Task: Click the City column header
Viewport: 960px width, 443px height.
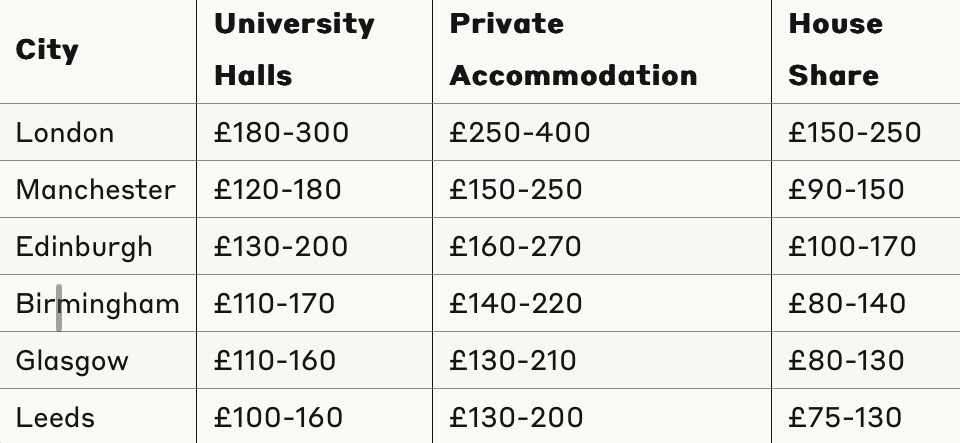Action: [47, 50]
